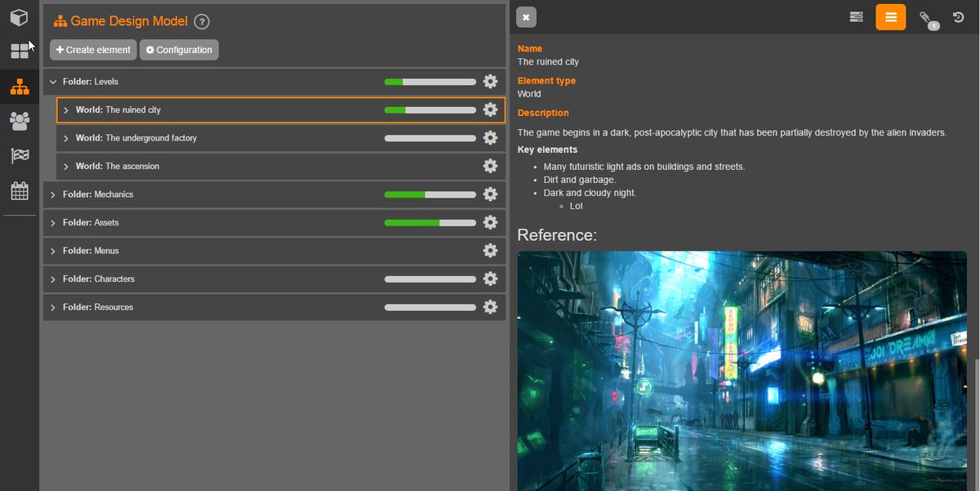Expand the World: The ascension entry
This screenshot has height=491, width=980.
pos(66,165)
